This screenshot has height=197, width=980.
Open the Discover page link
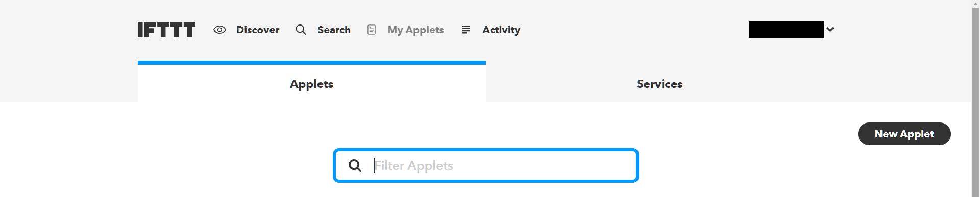pos(258,30)
